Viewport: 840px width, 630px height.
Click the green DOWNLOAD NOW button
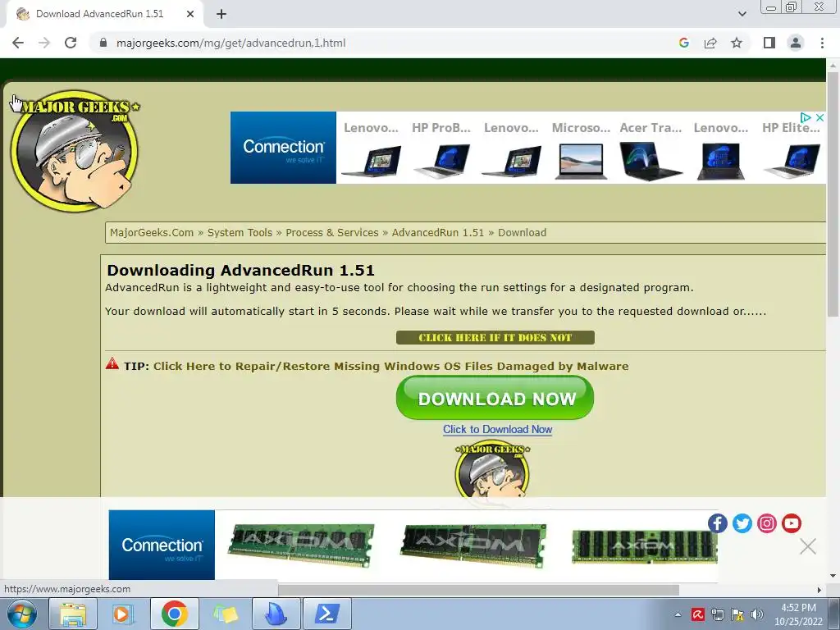tap(495, 398)
